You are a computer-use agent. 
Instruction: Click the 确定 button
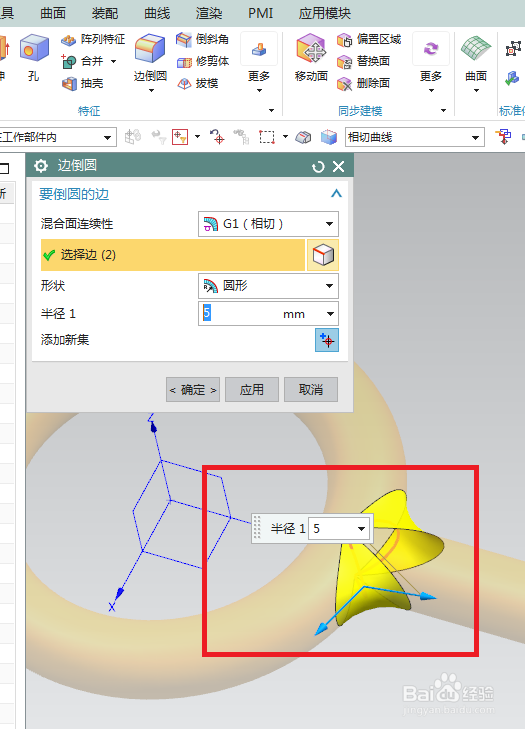tap(193, 390)
